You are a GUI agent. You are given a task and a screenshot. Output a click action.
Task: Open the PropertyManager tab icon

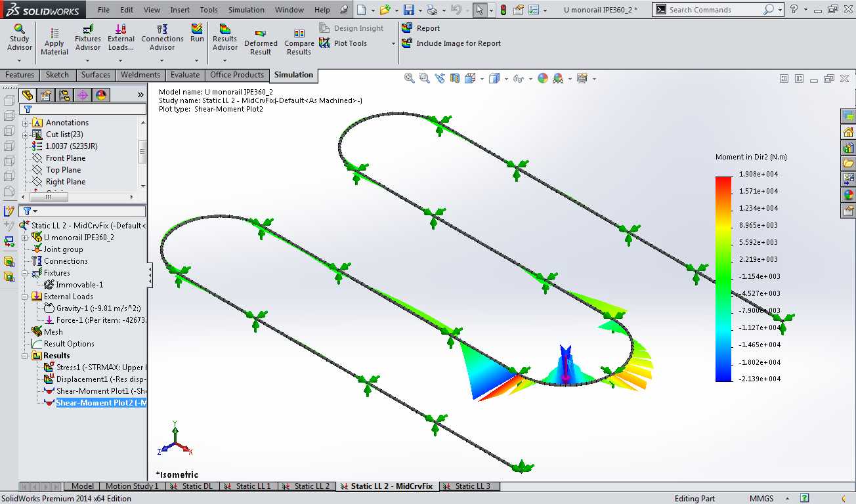tap(46, 95)
